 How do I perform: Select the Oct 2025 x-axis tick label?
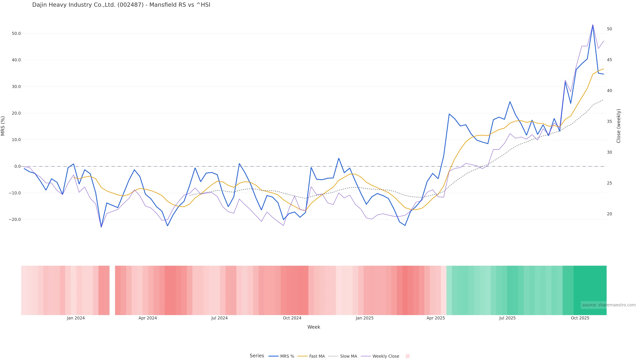580,318
